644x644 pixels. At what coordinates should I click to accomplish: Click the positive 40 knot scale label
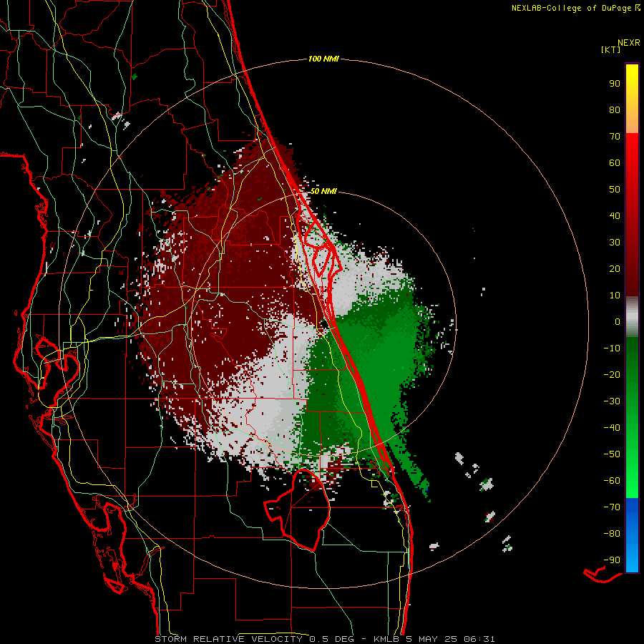615,216
